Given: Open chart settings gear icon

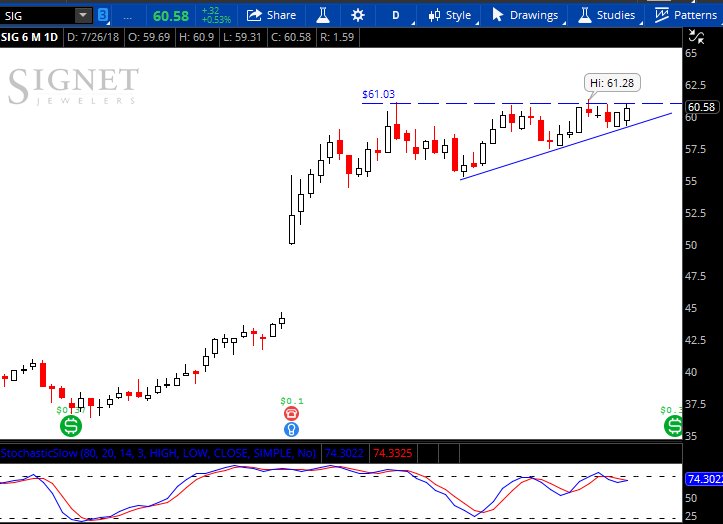Looking at the screenshot, I should [358, 15].
